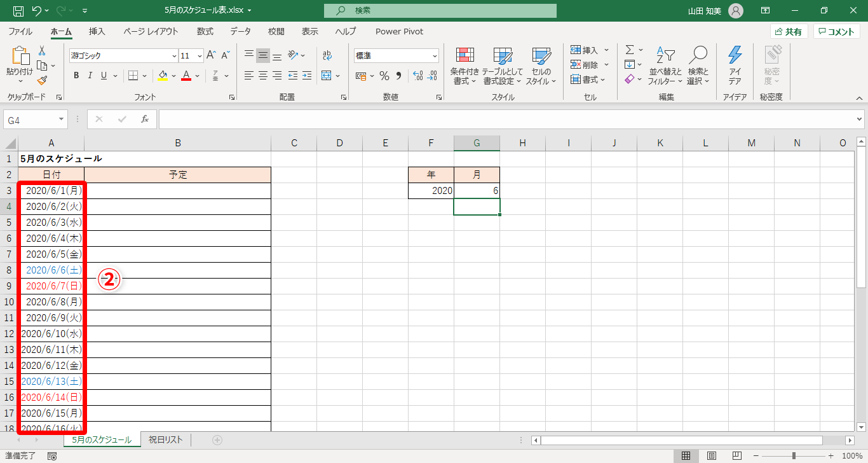
Task: Increase font size with the large A icon
Action: pyautogui.click(x=212, y=55)
